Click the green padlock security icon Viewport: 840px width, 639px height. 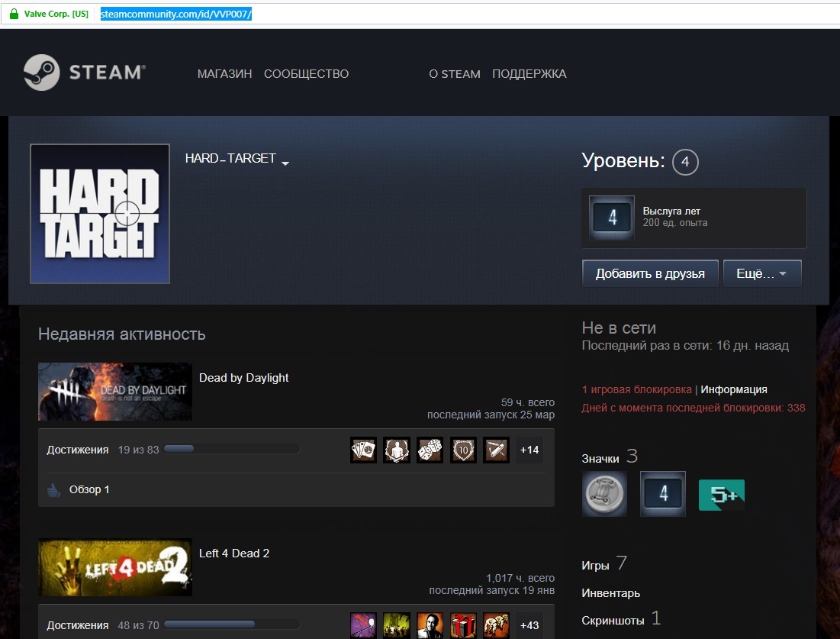pyautogui.click(x=14, y=14)
